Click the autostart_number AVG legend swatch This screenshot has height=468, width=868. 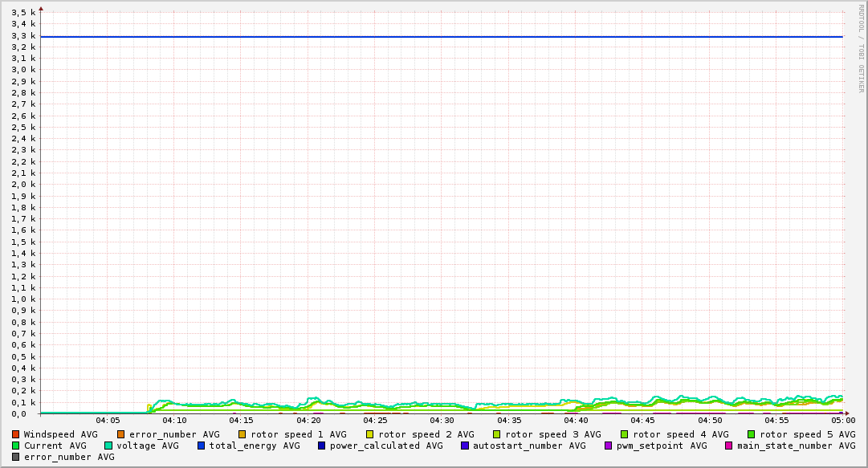[x=464, y=446]
